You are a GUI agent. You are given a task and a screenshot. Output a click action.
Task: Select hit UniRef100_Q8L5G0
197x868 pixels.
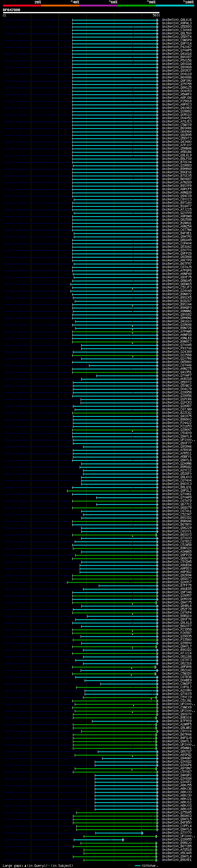click(x=177, y=33)
